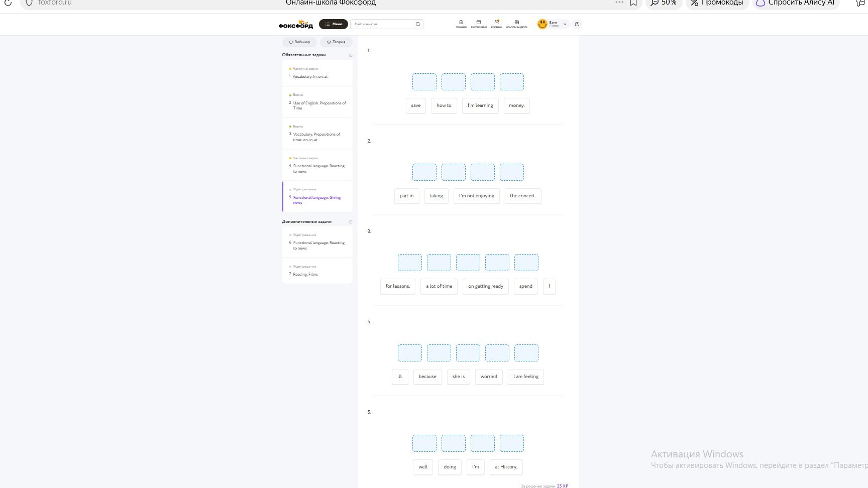Click the 'money.' word tile
The width and height of the screenshot is (868, 488).
[517, 105]
